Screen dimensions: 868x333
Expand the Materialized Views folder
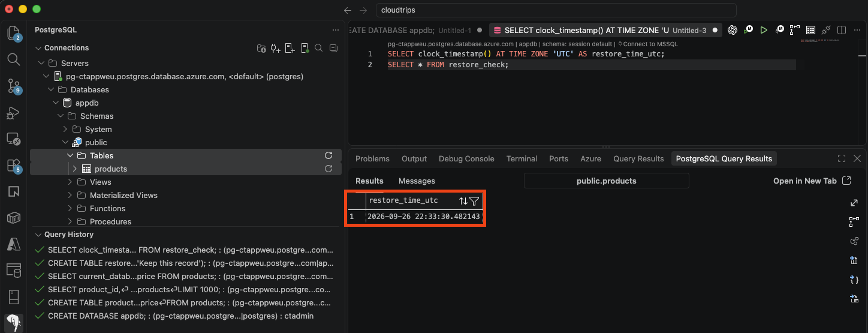click(70, 195)
